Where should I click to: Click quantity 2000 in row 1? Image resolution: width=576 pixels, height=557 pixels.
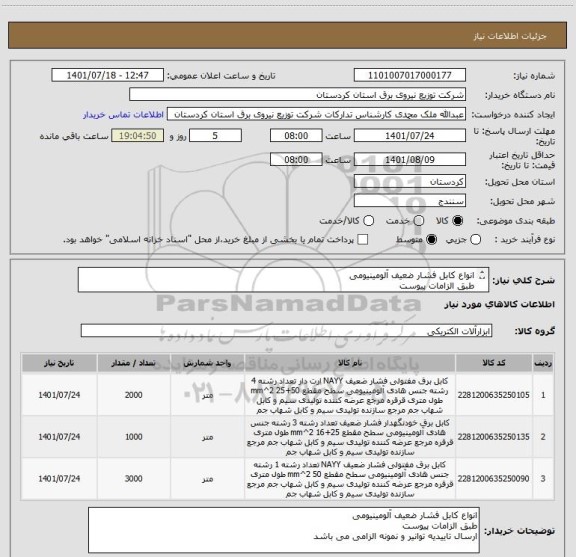pos(134,395)
